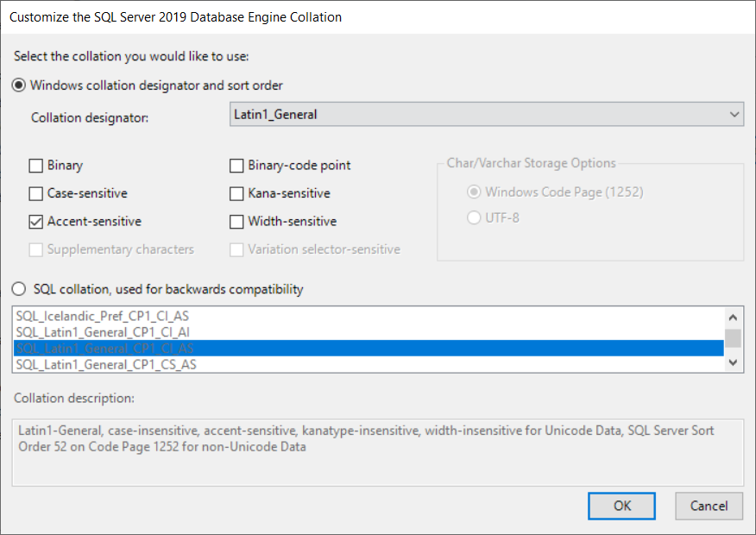Open the Collation designator dropdown
This screenshot has width=756, height=535.
[487, 114]
